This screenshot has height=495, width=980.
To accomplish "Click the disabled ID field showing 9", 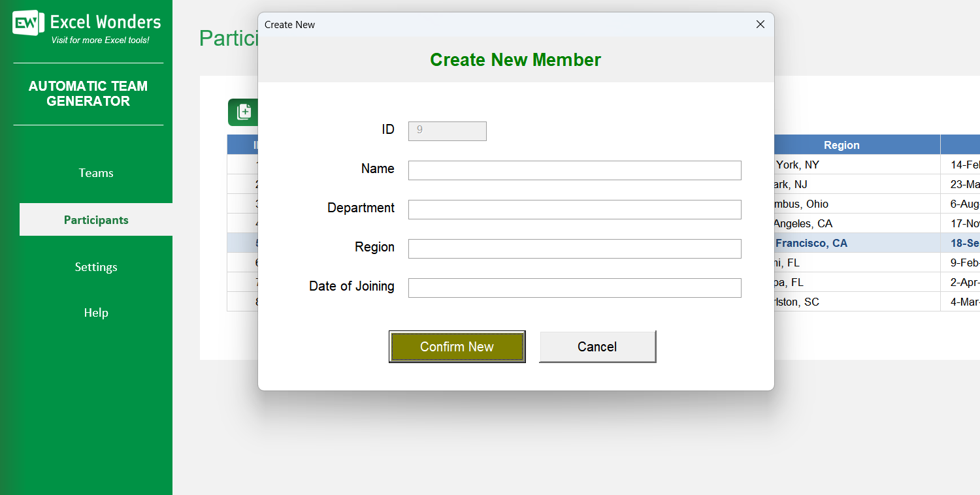I will 447,131.
